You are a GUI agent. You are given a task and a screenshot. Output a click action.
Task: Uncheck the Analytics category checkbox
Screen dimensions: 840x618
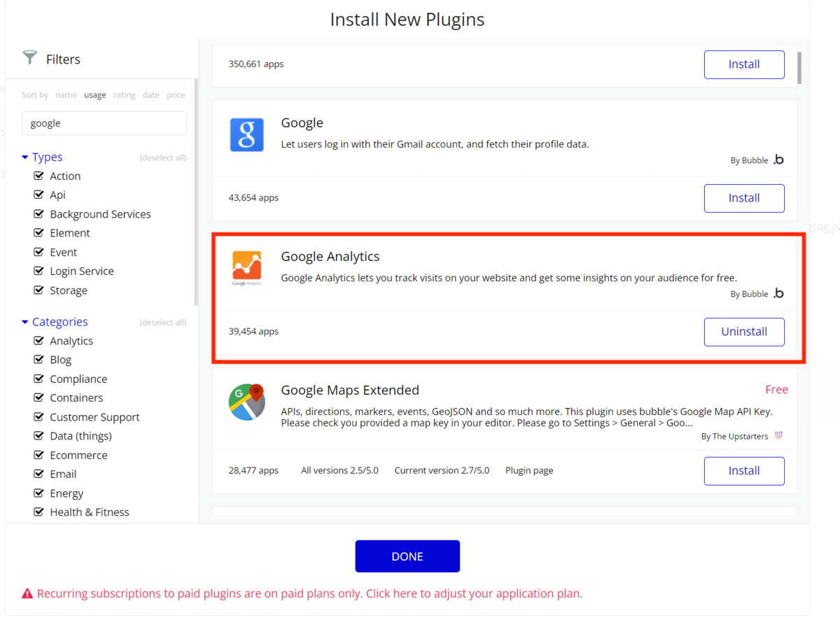pos(39,341)
